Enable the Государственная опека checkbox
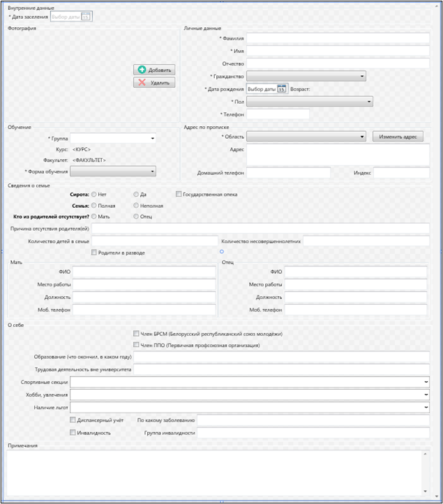The height and width of the screenshot is (504, 443). click(x=179, y=194)
